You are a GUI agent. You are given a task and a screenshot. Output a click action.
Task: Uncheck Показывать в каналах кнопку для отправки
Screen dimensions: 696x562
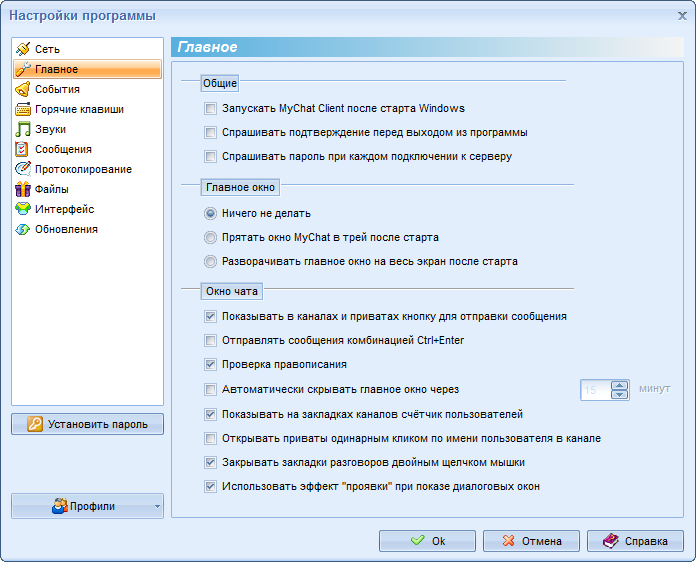point(210,316)
